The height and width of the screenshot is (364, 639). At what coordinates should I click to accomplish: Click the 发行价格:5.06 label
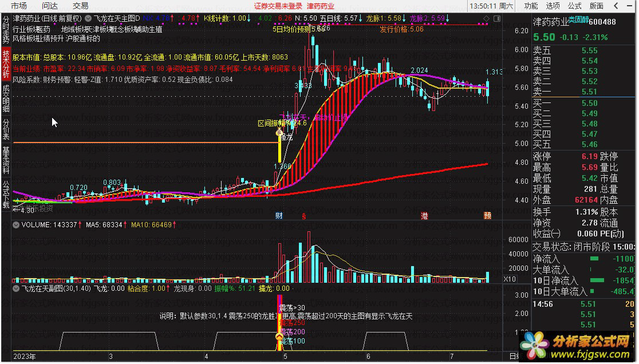click(x=401, y=29)
